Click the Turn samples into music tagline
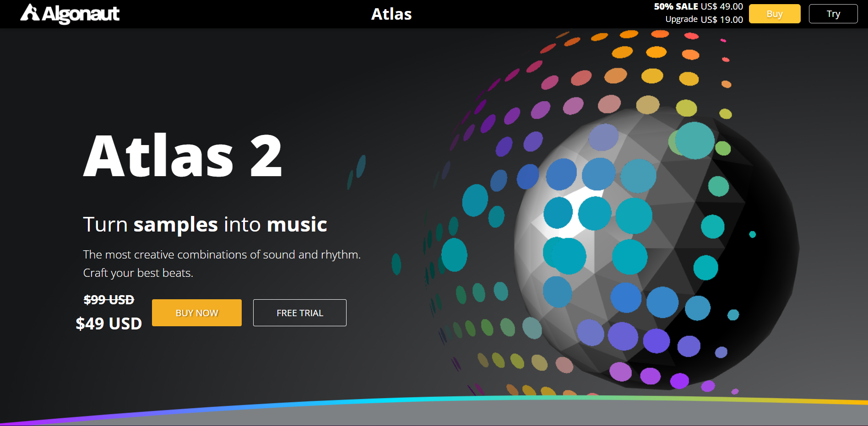This screenshot has width=868, height=426. click(205, 225)
